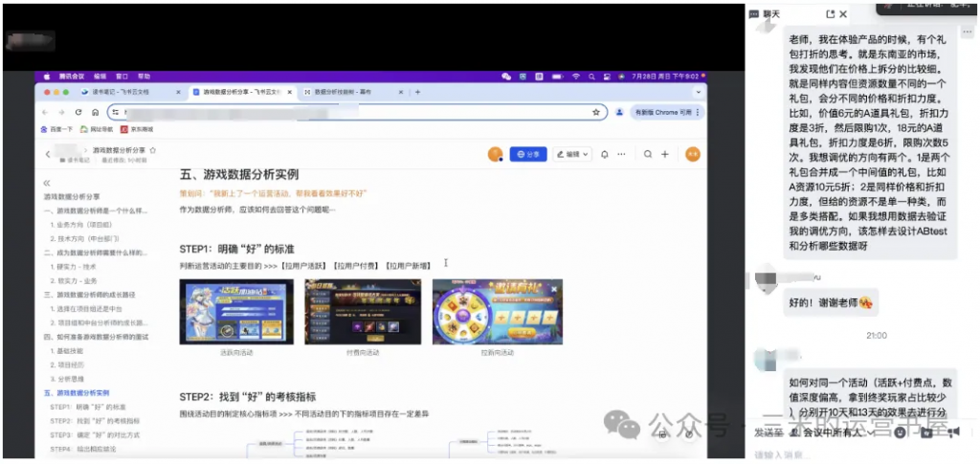This screenshot has width=980, height=464.
Task: Click the blue 分享 share button
Action: point(527,154)
